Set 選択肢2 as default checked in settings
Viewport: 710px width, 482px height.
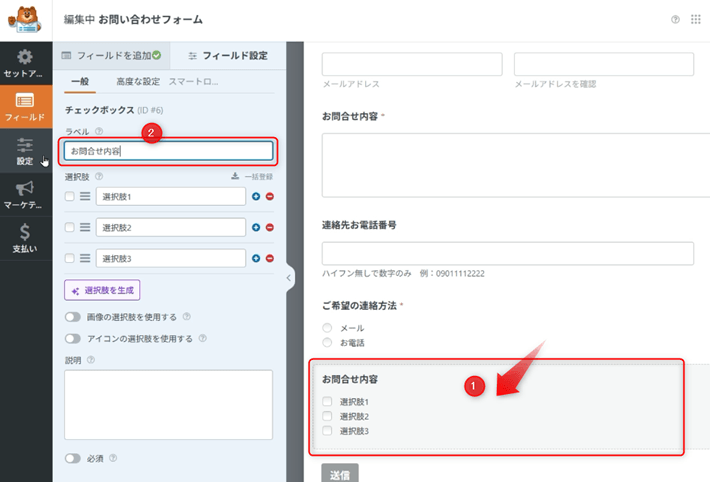69,227
